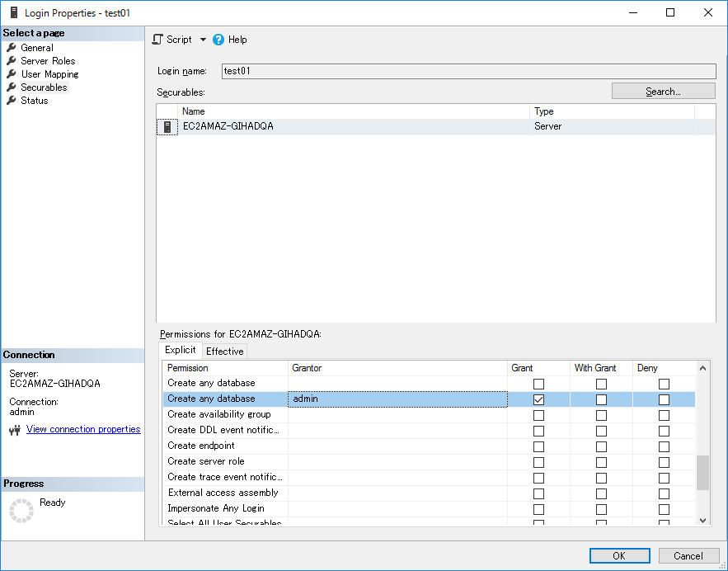Click the connection properties plug icon
This screenshot has height=571, width=728.
(x=14, y=430)
